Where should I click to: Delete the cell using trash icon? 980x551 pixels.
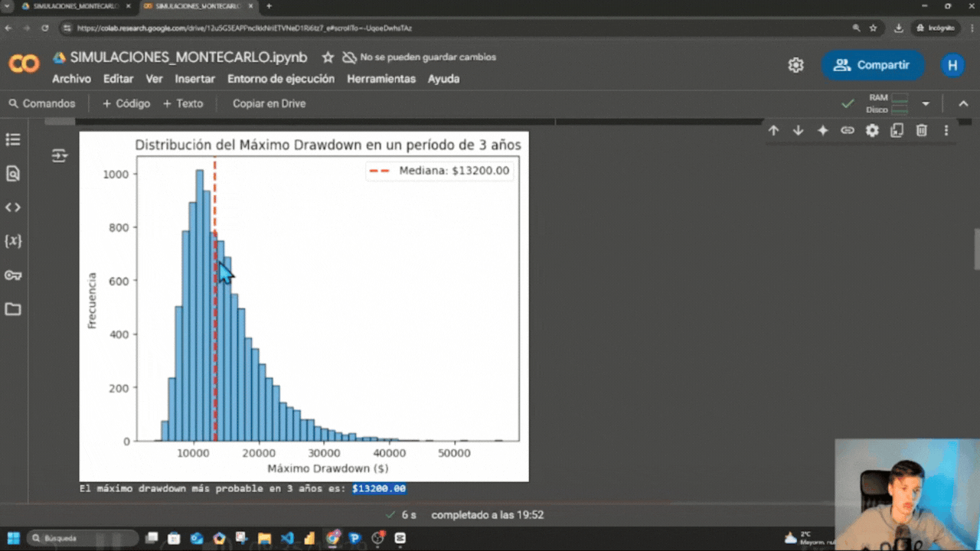click(922, 131)
